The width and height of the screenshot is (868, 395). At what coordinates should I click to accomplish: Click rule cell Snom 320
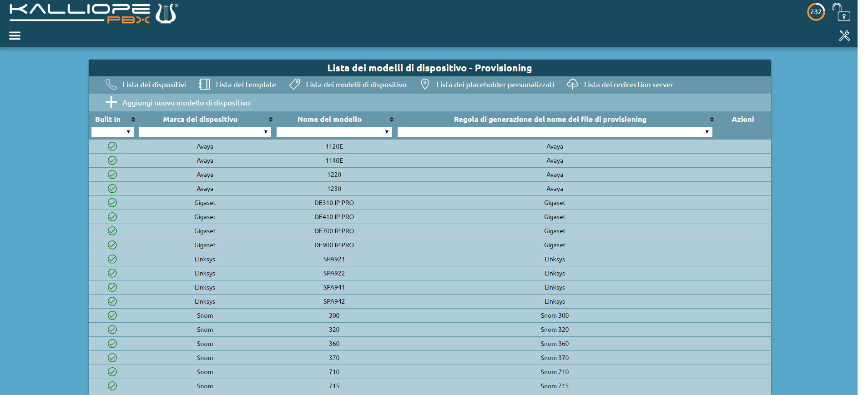click(x=555, y=330)
